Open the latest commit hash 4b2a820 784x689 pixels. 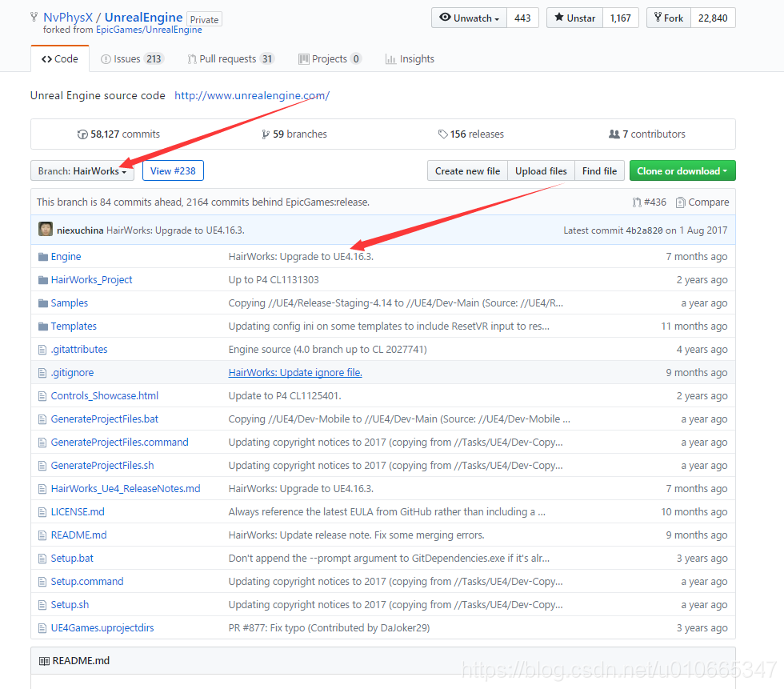(x=645, y=230)
